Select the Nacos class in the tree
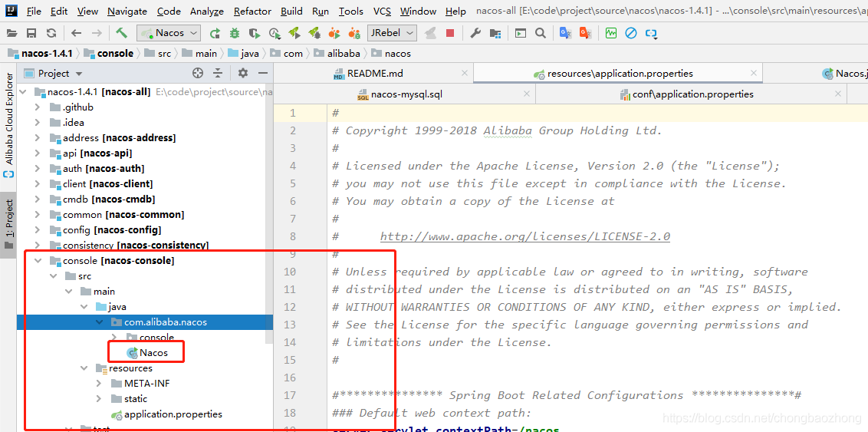This screenshot has width=868, height=432. (x=147, y=352)
